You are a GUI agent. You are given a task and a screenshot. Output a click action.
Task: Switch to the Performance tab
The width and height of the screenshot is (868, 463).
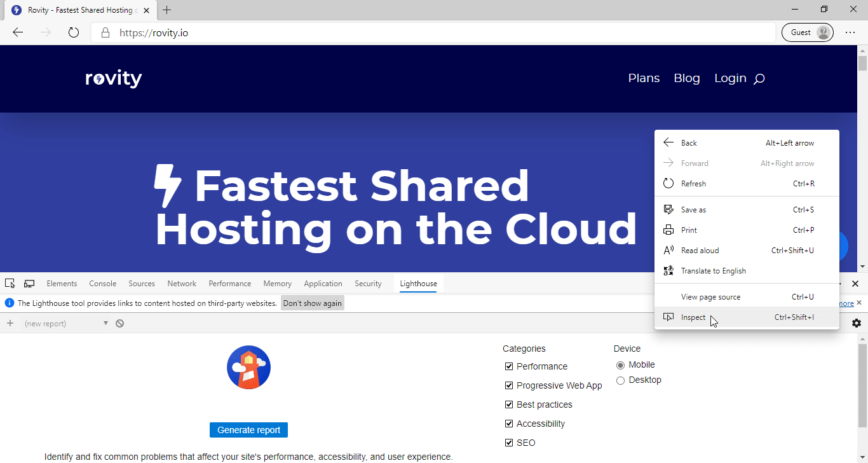click(x=230, y=284)
